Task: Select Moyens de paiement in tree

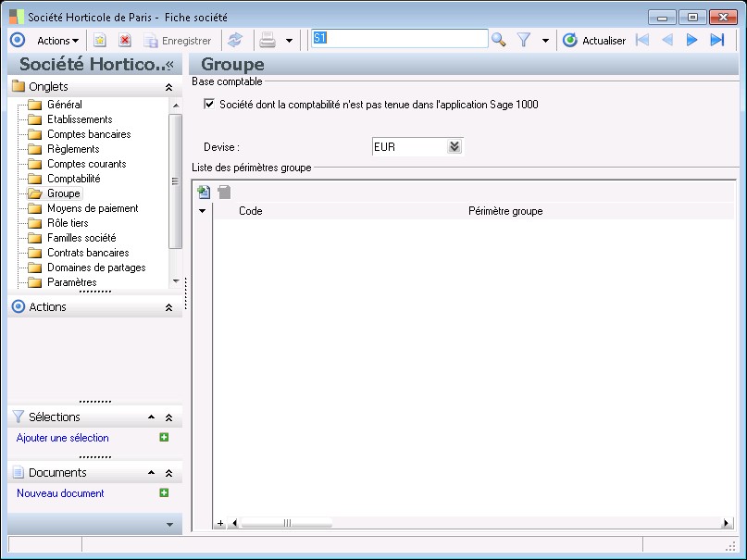Action: pos(92,208)
